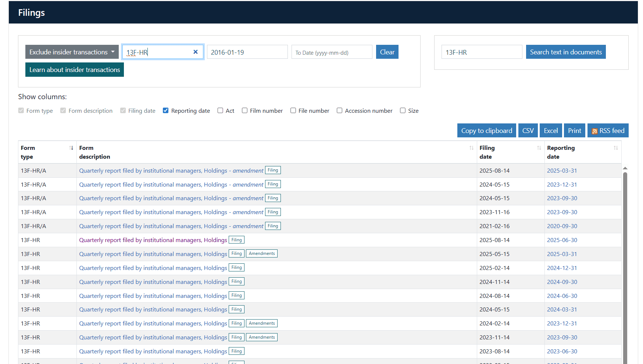Sort by Form description column arrows
Image resolution: width=643 pixels, height=364 pixels.
[471, 148]
